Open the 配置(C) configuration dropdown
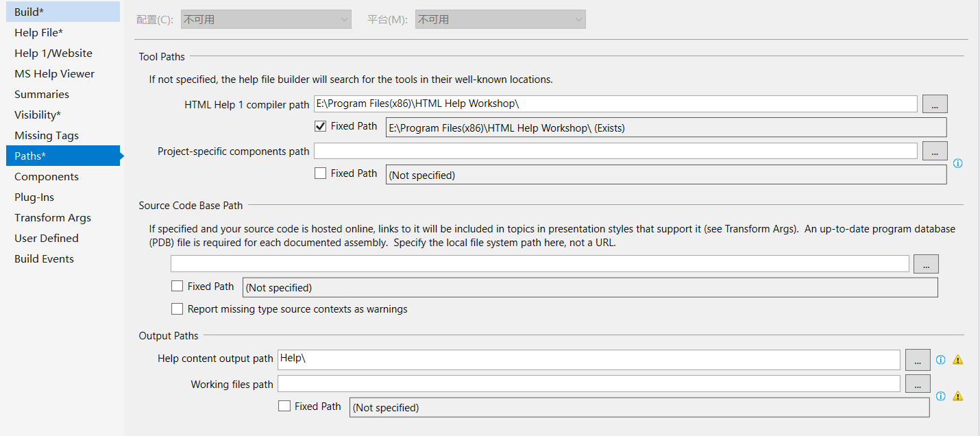Viewport: 980px width, 436px height. pos(267,20)
